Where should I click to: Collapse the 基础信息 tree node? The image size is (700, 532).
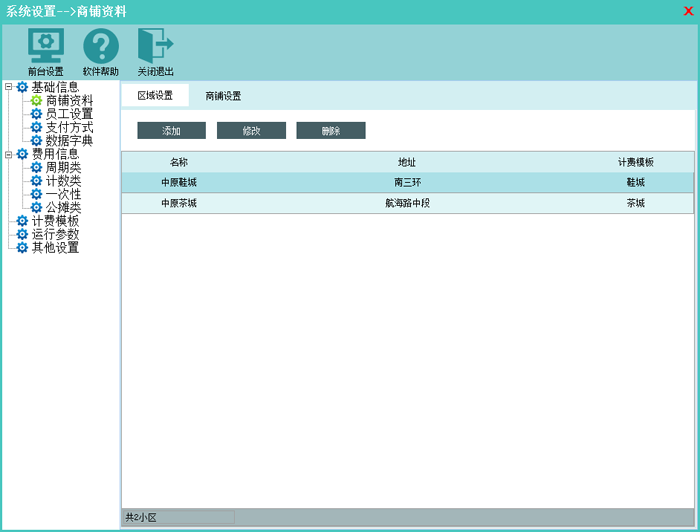click(9, 87)
